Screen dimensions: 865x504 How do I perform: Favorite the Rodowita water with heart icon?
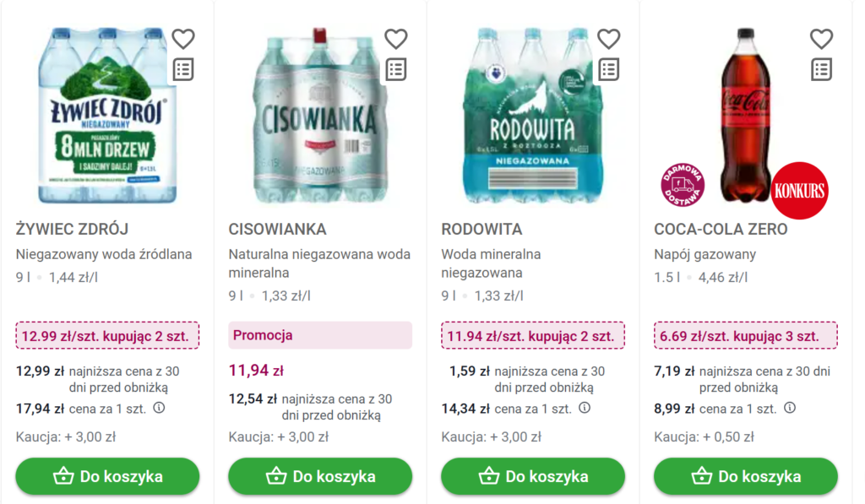click(609, 39)
